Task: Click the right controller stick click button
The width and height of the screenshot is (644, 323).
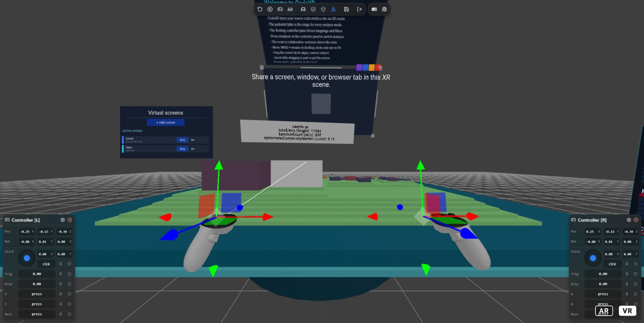Action: [x=613, y=264]
